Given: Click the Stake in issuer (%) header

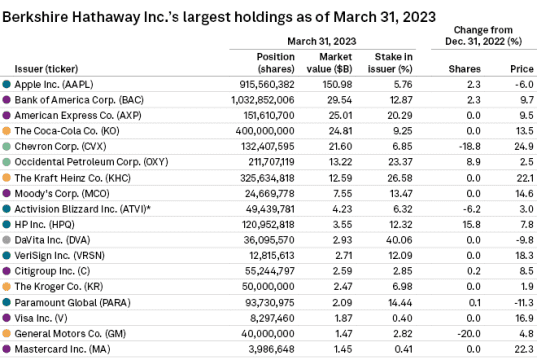Looking at the screenshot, I should 390,63.
